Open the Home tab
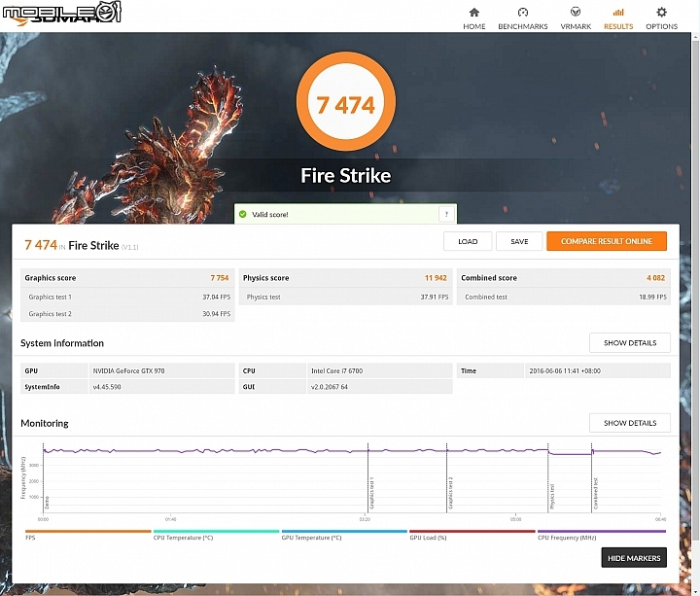Screen dimensions: 700x596 [x=473, y=18]
